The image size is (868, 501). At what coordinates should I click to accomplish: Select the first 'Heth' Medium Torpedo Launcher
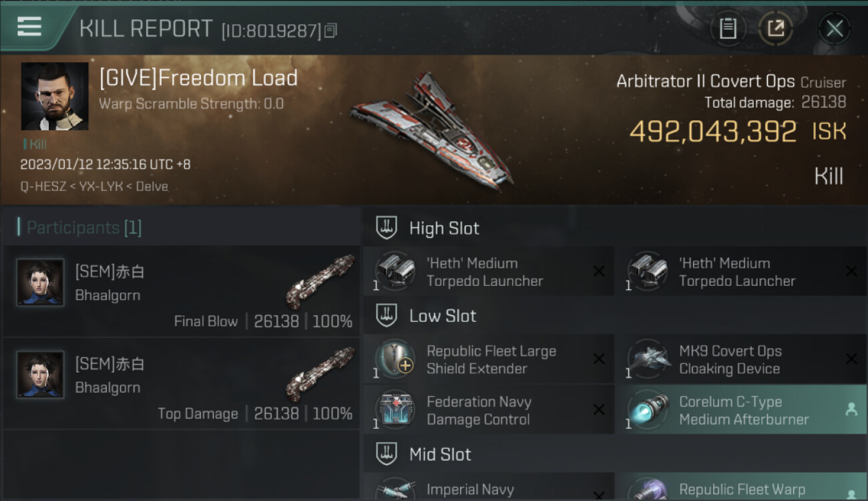489,272
